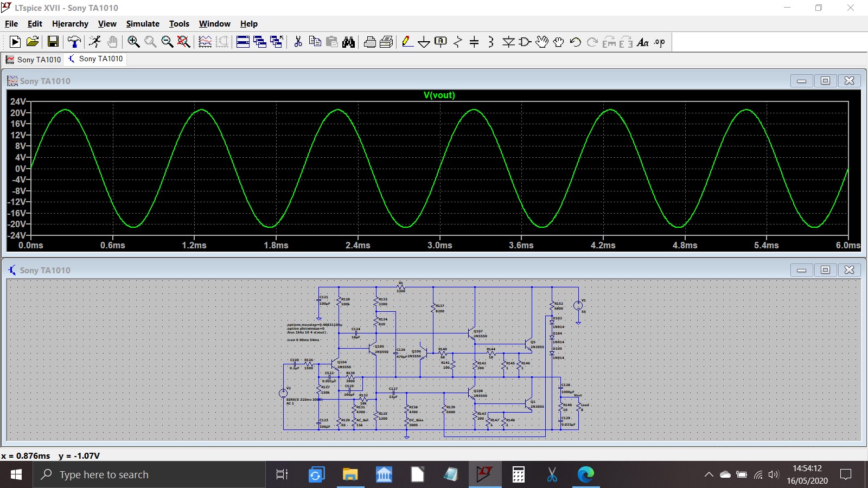Open the Hierarchy menu
The height and width of the screenshot is (488, 868).
(70, 24)
